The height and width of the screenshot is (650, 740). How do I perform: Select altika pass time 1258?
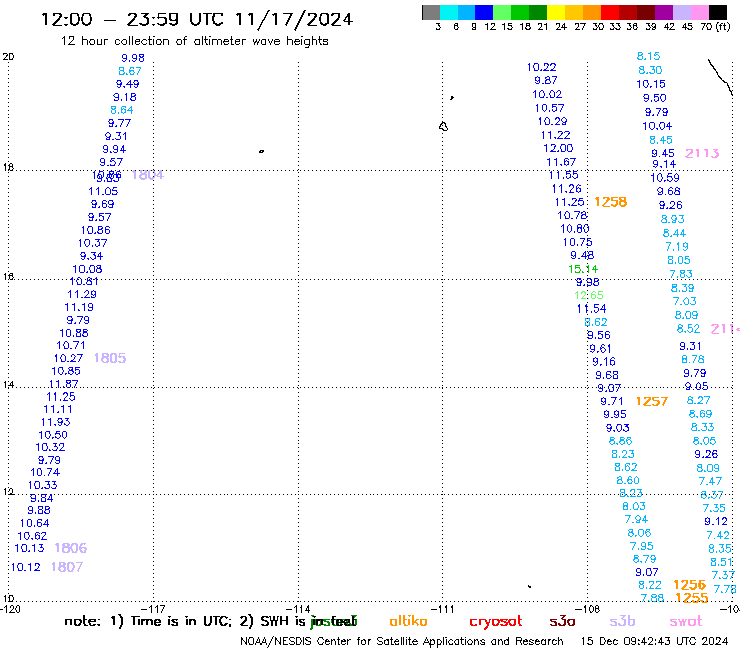pos(611,202)
